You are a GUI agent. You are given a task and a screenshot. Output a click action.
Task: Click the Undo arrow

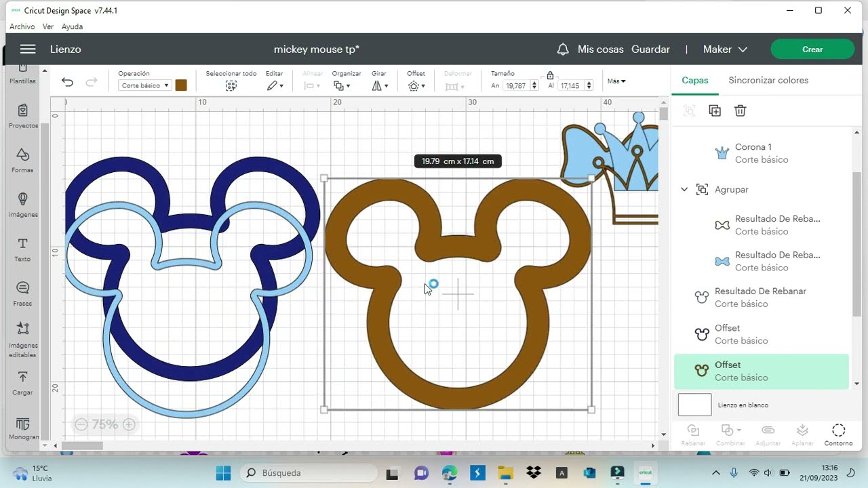[x=67, y=82]
